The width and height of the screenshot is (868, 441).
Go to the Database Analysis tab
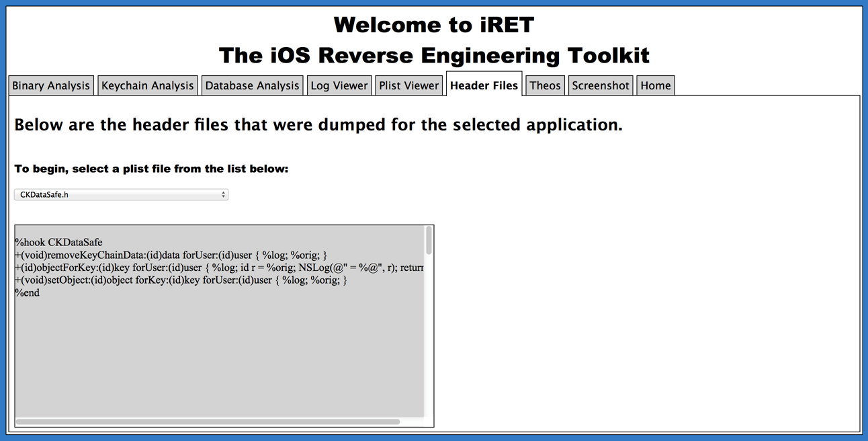[x=252, y=85]
